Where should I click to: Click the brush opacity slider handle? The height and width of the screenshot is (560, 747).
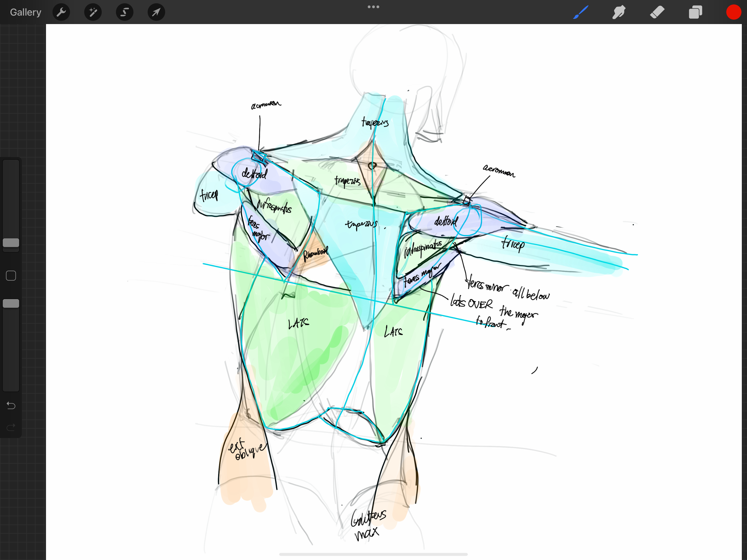point(11,303)
